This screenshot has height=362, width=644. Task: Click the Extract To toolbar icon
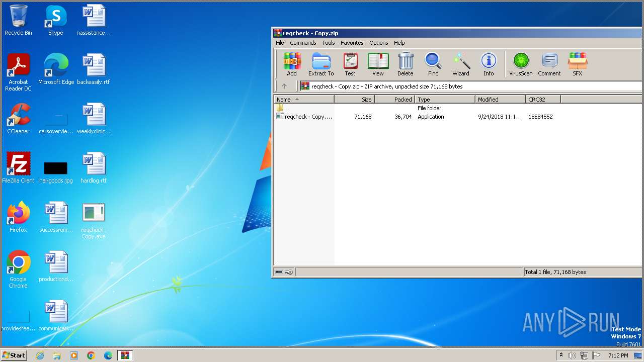321,64
